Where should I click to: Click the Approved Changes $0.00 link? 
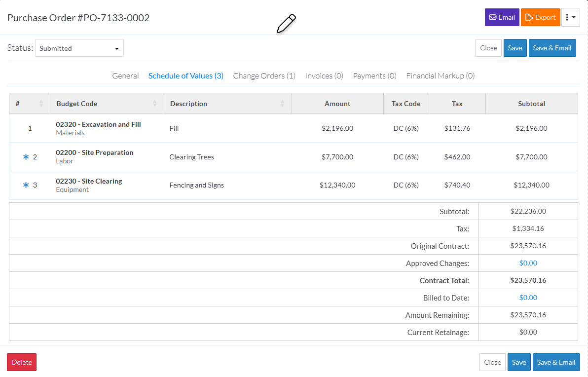(x=528, y=264)
